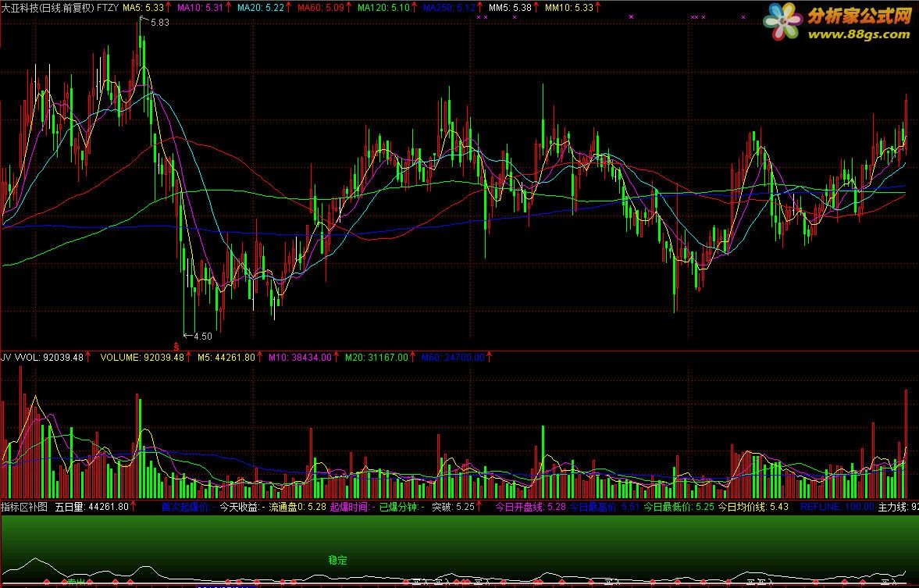Click the 4.50 low price marker

[x=203, y=337]
